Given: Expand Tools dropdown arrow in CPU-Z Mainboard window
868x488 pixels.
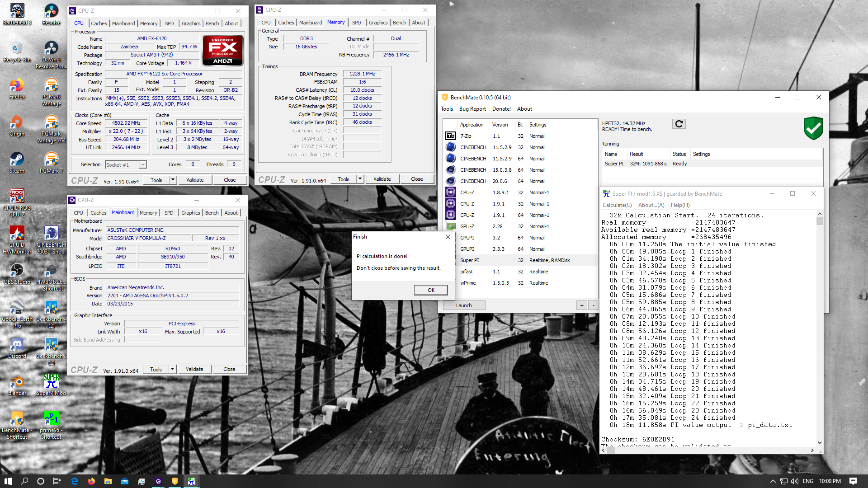Looking at the screenshot, I should [172, 369].
